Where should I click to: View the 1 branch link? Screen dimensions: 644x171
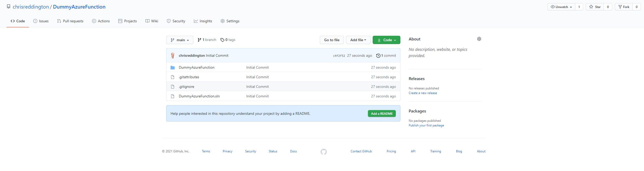click(x=207, y=40)
